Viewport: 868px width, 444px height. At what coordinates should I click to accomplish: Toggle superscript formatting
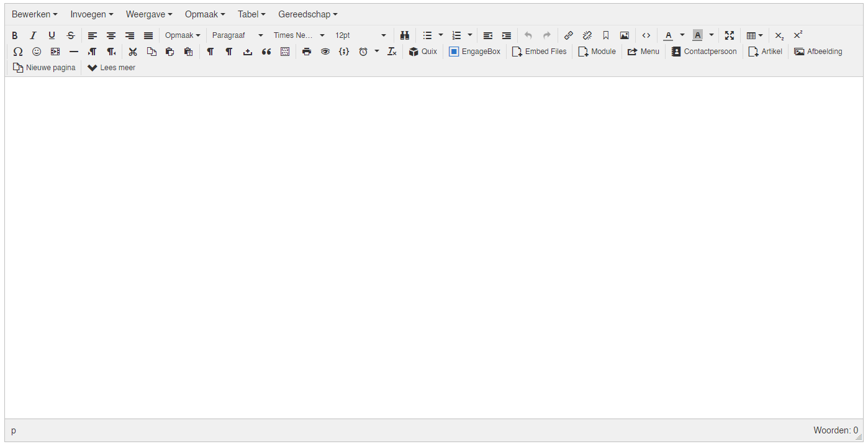pyautogui.click(x=798, y=35)
